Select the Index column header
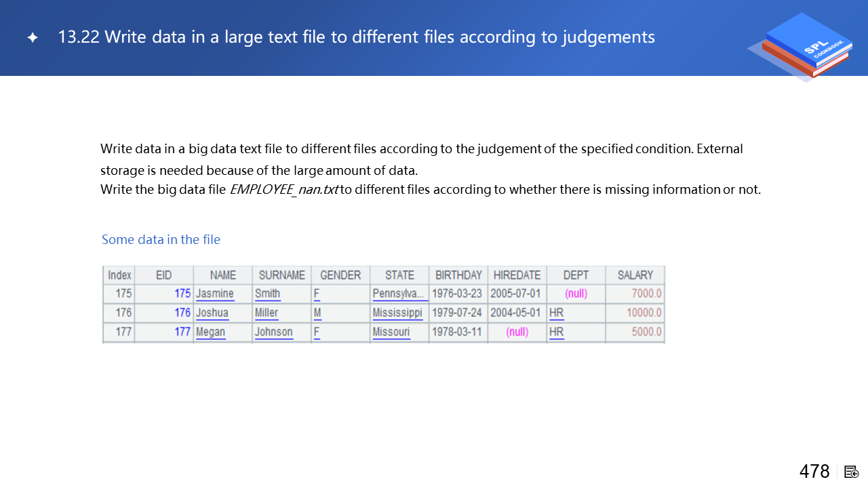This screenshot has height=488, width=868. (119, 275)
